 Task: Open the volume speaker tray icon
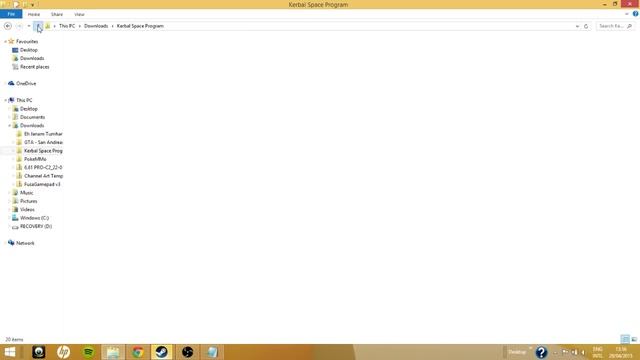[583, 352]
